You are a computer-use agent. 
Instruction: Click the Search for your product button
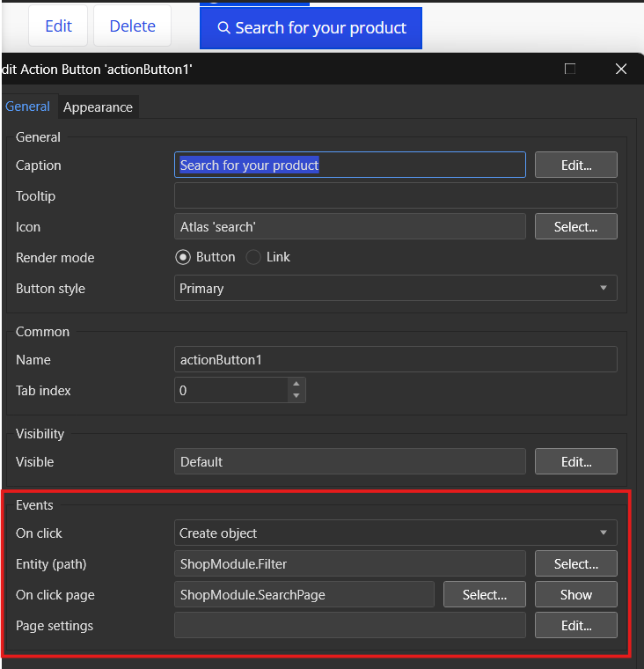click(x=311, y=28)
